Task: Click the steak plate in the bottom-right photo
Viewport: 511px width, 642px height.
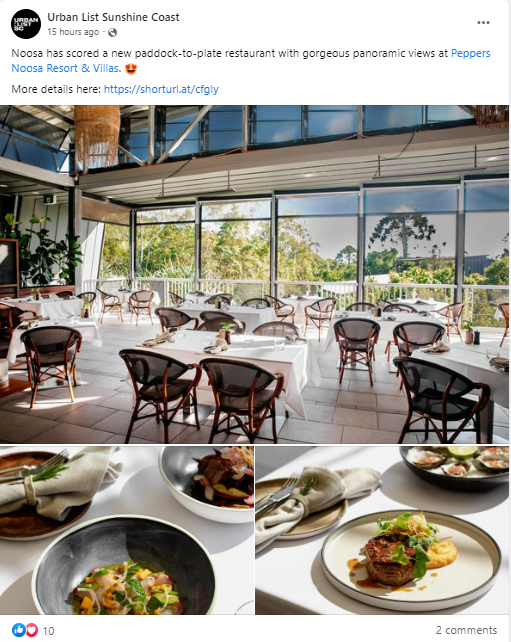Action: pos(411,561)
